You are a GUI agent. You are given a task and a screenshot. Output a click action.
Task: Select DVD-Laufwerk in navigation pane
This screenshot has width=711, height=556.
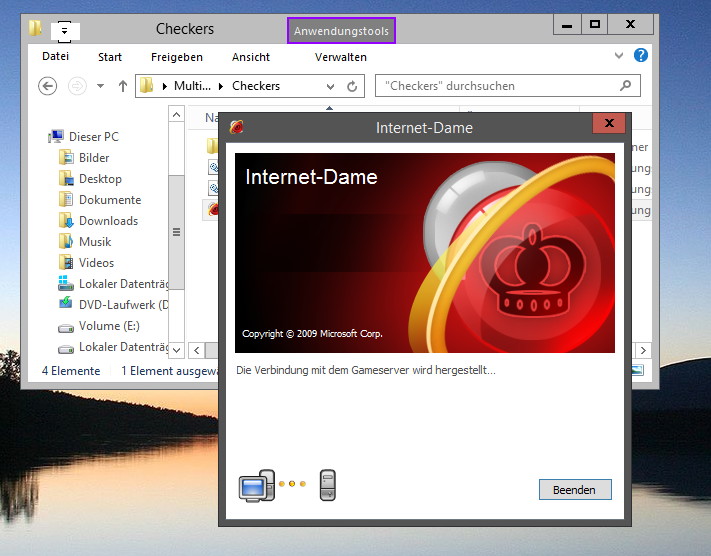pyautogui.click(x=123, y=305)
